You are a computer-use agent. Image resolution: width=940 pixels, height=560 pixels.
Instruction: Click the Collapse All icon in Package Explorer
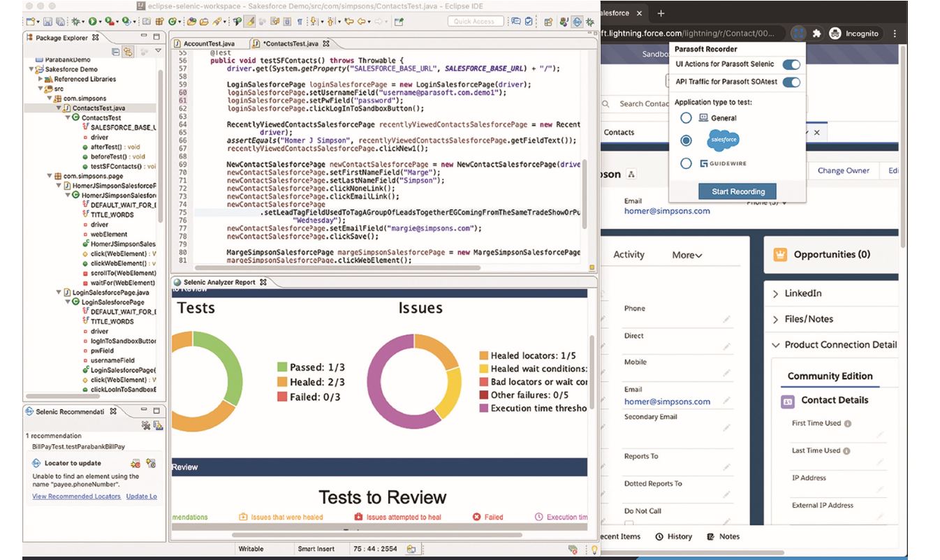tap(116, 52)
